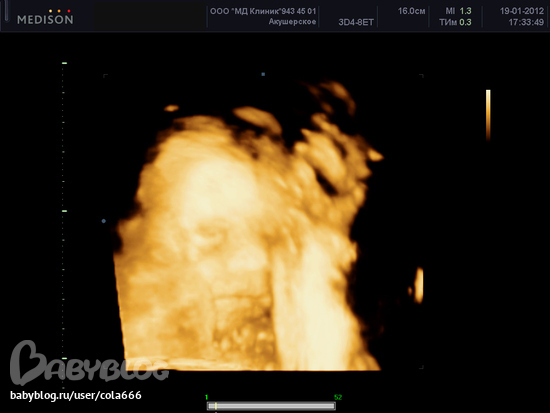Click the bottom depth scale marker
The image size is (550, 413).
[x=64, y=359]
